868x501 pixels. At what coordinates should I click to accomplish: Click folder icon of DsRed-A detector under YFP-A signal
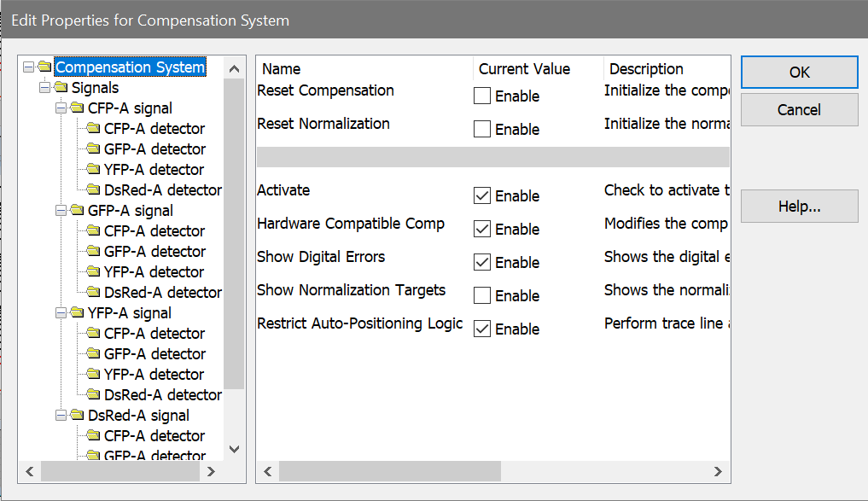93,395
